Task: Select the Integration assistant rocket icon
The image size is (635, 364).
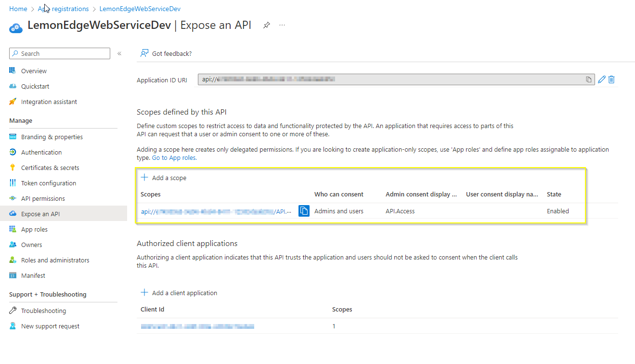Action: (x=13, y=102)
